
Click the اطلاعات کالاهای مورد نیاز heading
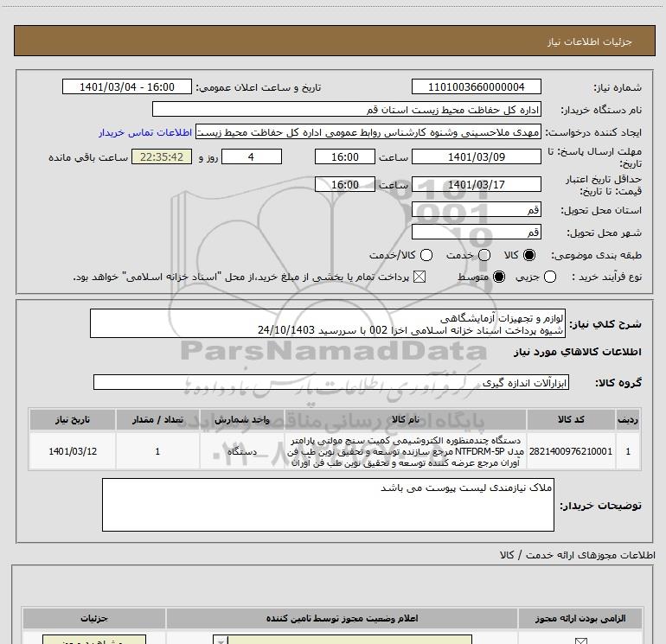[x=577, y=352]
